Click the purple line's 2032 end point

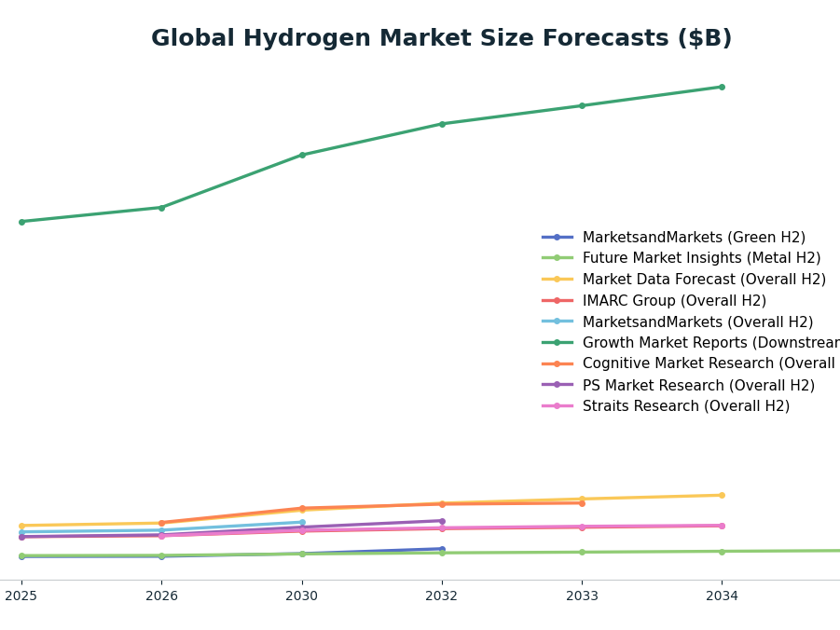coord(443,521)
